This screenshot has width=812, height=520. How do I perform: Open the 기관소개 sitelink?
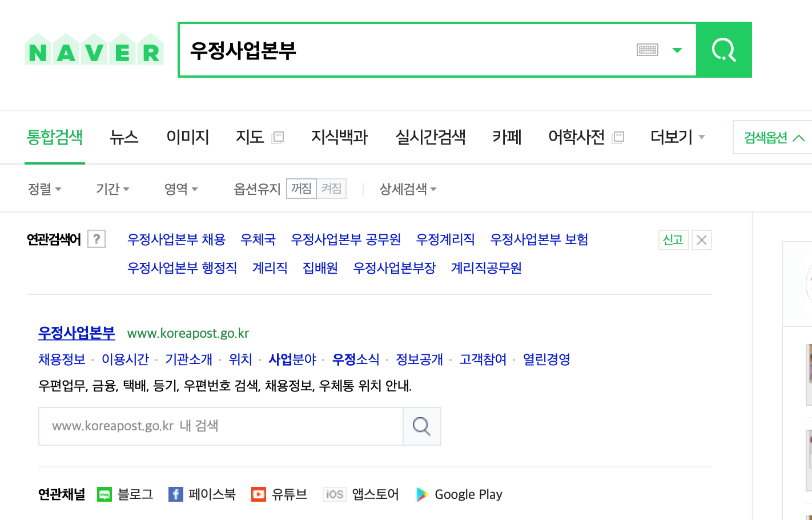[188, 359]
